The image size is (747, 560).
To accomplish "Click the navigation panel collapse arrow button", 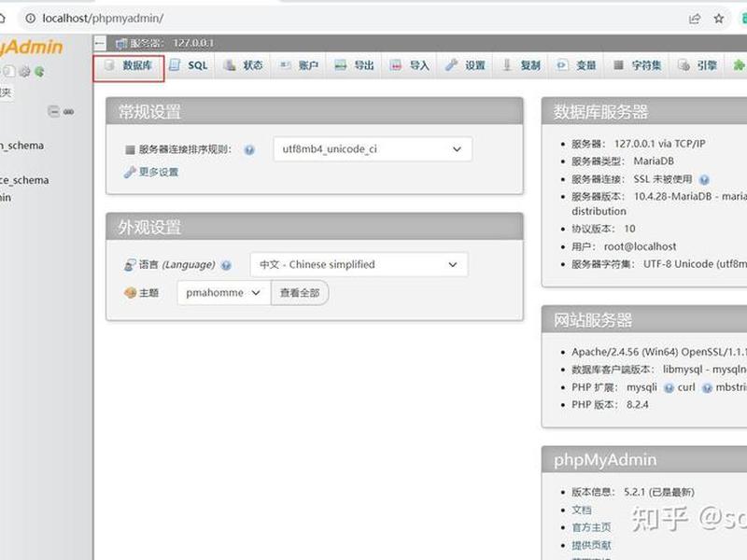I will coord(100,43).
